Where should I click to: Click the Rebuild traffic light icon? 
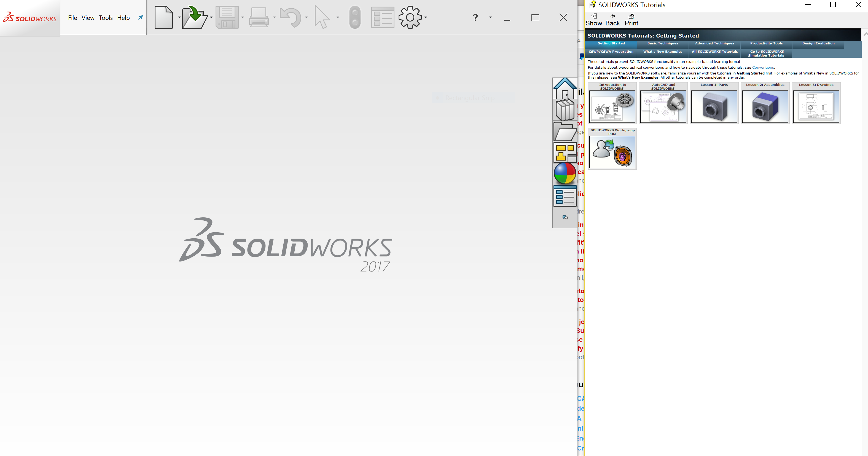click(x=354, y=17)
